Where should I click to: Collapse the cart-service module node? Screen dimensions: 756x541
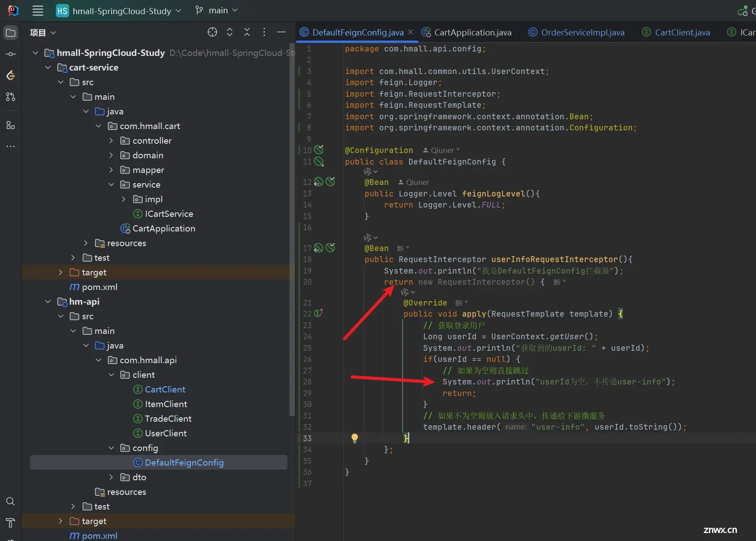[48, 67]
